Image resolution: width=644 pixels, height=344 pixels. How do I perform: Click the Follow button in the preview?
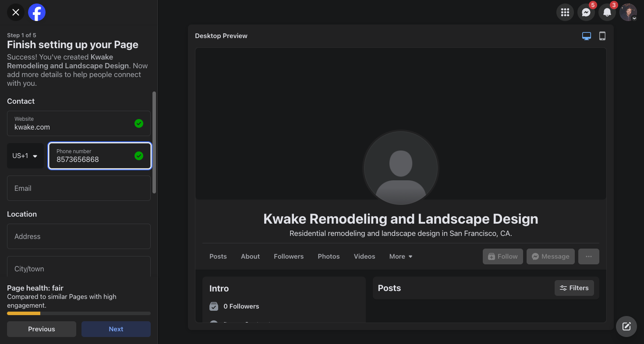click(x=503, y=256)
